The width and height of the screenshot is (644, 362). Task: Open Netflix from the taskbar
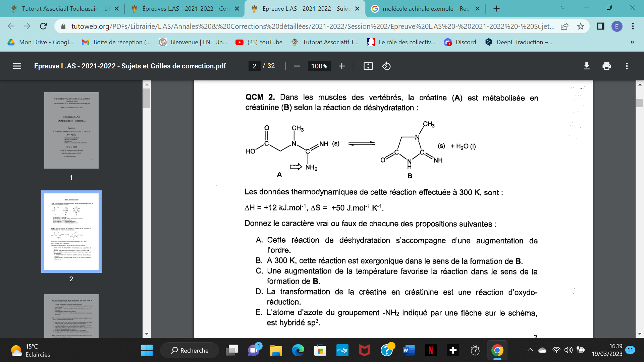coord(431,350)
